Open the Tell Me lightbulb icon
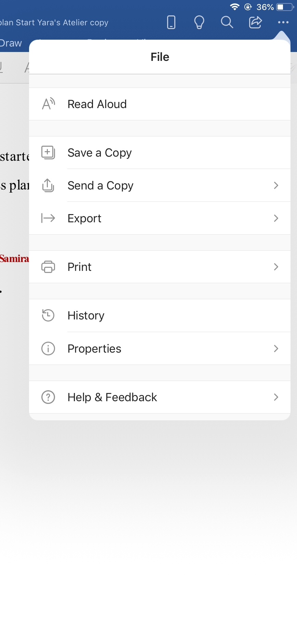The height and width of the screenshot is (644, 297). click(199, 23)
